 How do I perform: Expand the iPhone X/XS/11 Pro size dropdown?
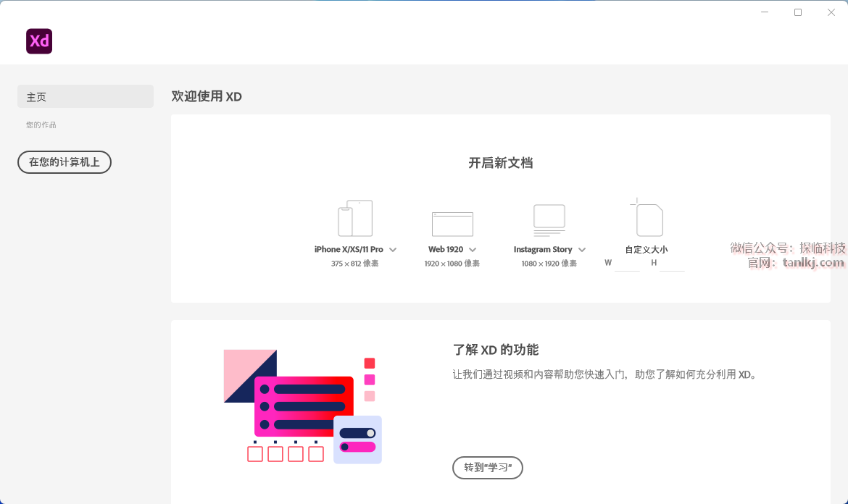click(393, 250)
